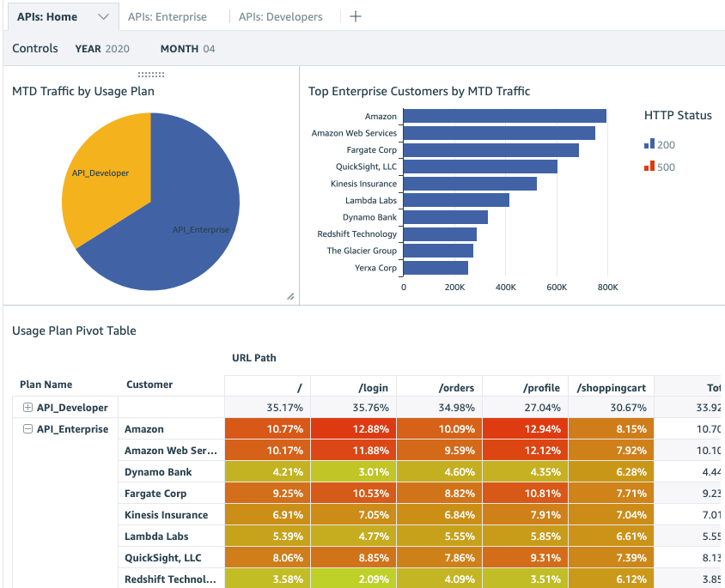Click the blue 200 legend color square
725x588 pixels.
[651, 144]
